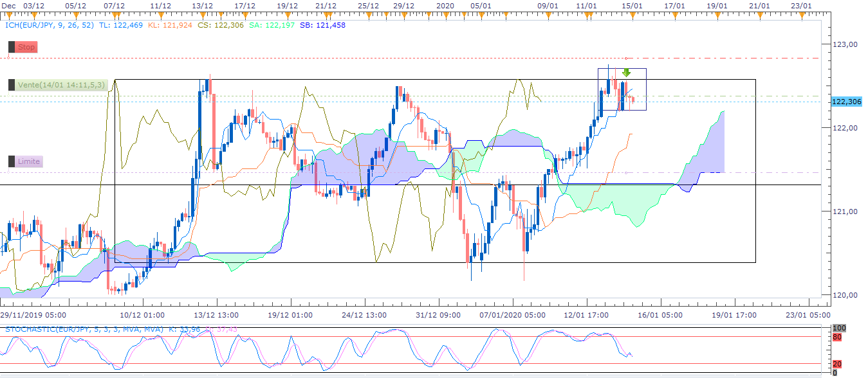Viewport: 868px width, 378px height.
Task: Click the 2020 year label on top axis
Action: click(445, 5)
